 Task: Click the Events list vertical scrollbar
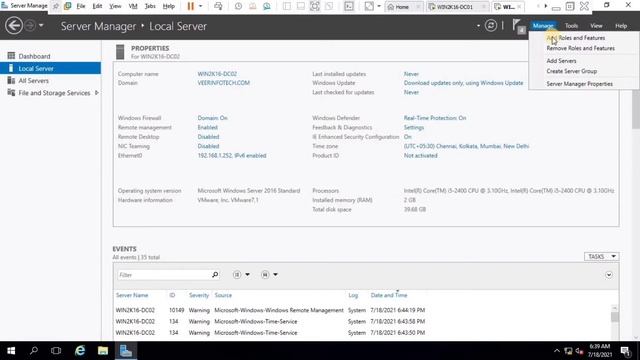coord(615,317)
